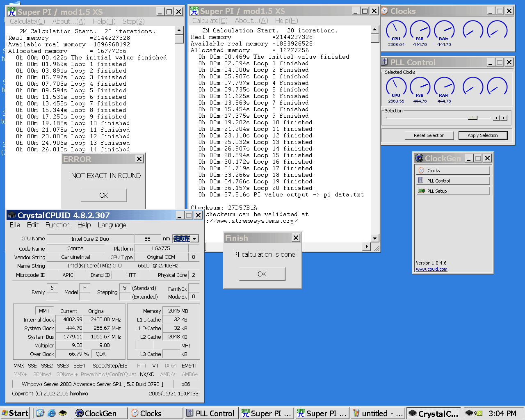The width and height of the screenshot is (525, 420).
Task: Select the FSB gauge under Selected Clocks
Action: tap(420, 87)
